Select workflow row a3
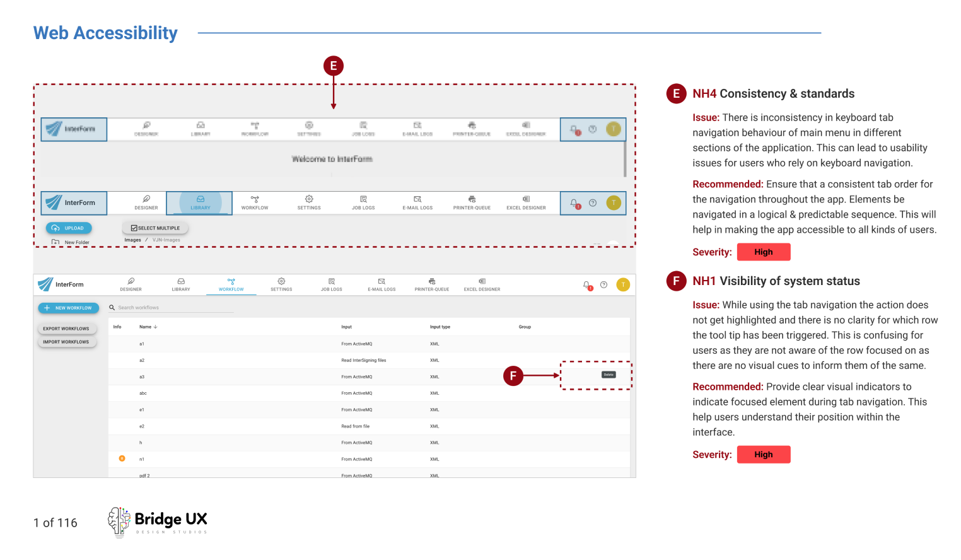 tap(369, 376)
